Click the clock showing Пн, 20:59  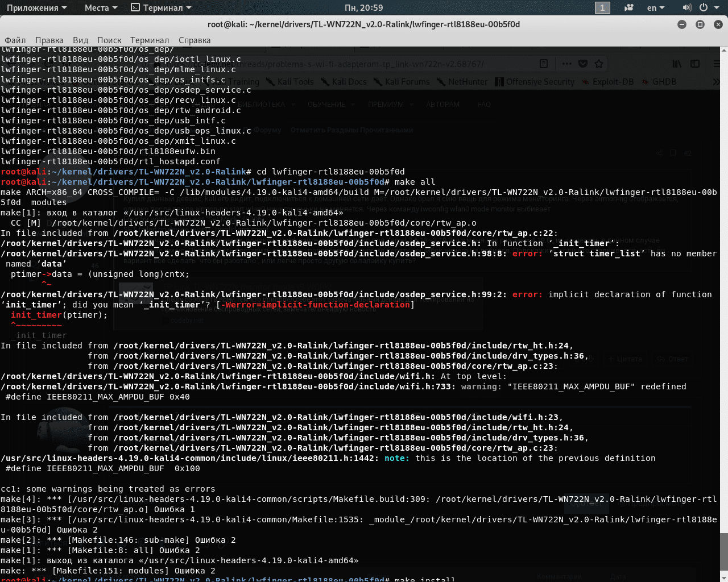point(363,7)
